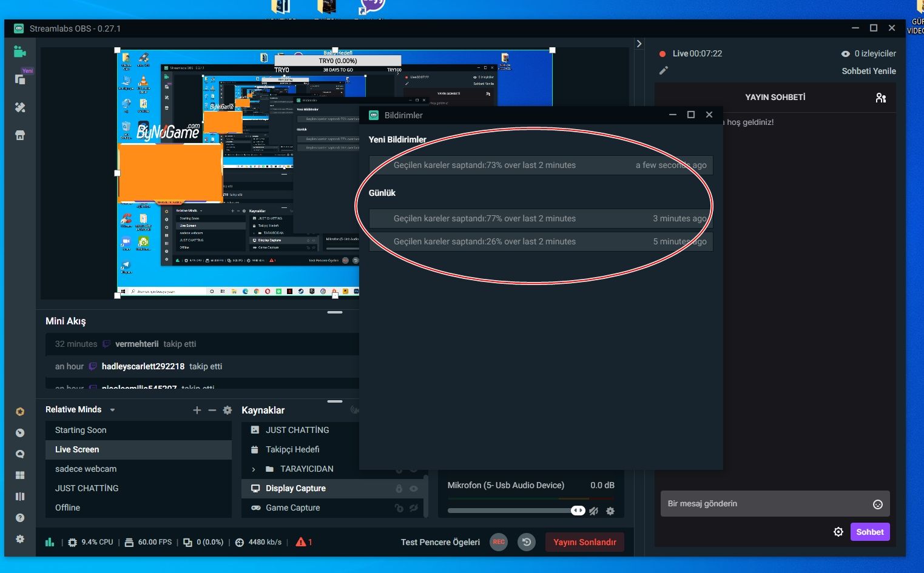Open the Editor via the green camera icon
924x573 pixels.
click(x=20, y=52)
